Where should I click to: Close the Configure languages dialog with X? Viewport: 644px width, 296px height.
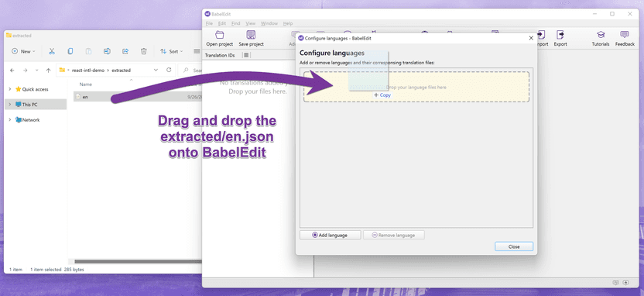pos(531,38)
